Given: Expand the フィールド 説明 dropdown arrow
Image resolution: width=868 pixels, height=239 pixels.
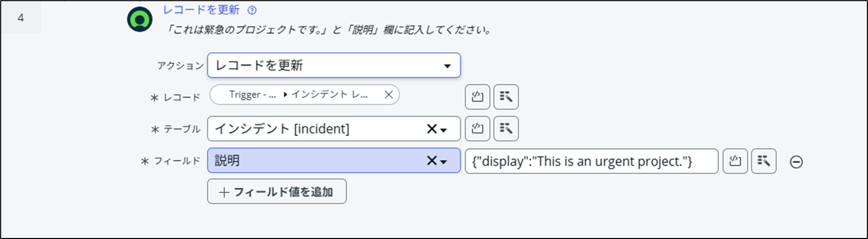Looking at the screenshot, I should tap(444, 162).
